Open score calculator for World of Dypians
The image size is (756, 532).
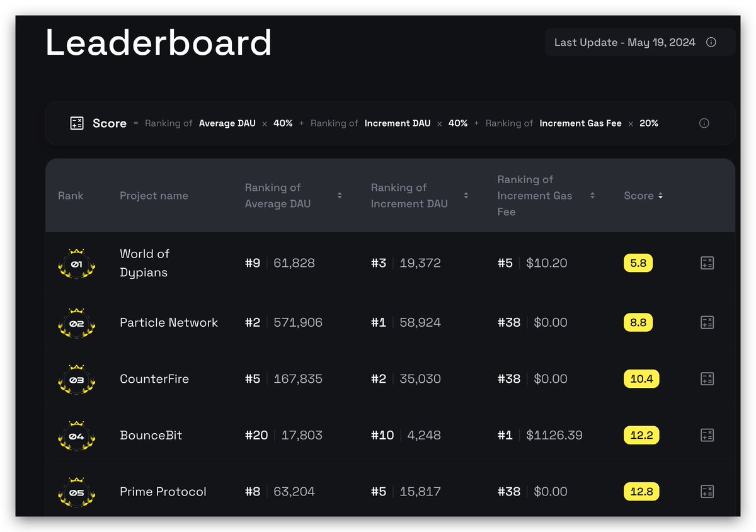pos(707,263)
